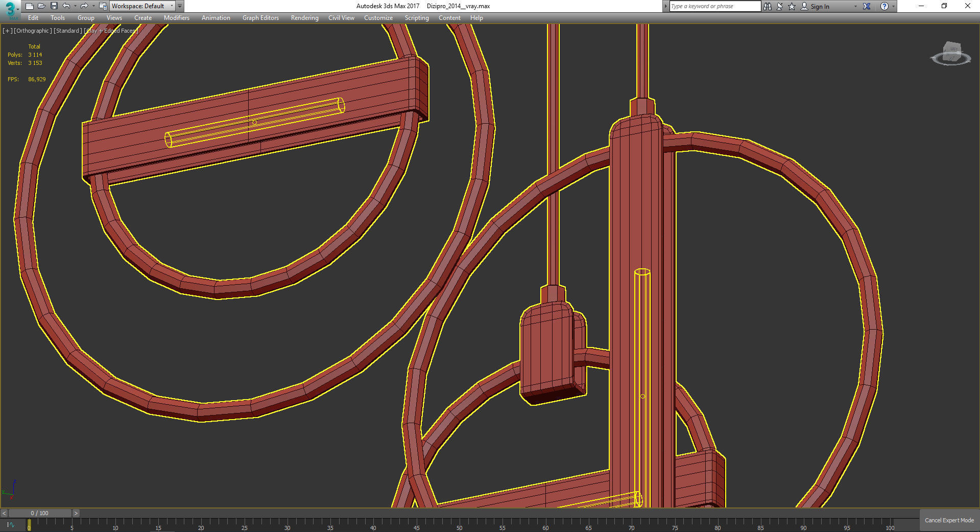Click the Open File folder icon
Image resolution: width=980 pixels, height=532 pixels.
pos(41,6)
